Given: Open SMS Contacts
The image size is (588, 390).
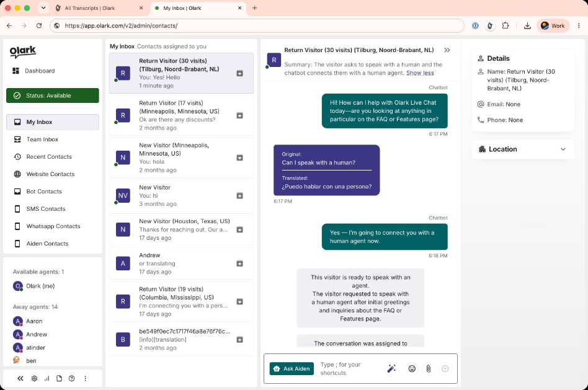Looking at the screenshot, I should [x=45, y=209].
